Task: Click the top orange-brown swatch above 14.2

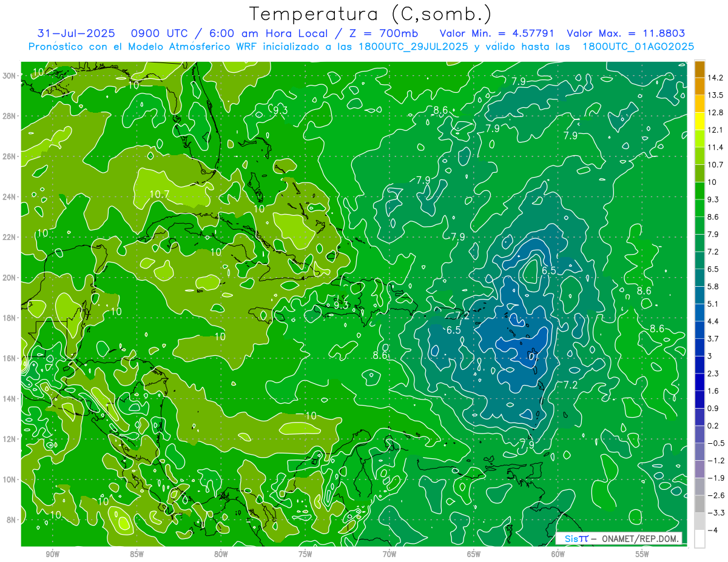Action: point(699,69)
